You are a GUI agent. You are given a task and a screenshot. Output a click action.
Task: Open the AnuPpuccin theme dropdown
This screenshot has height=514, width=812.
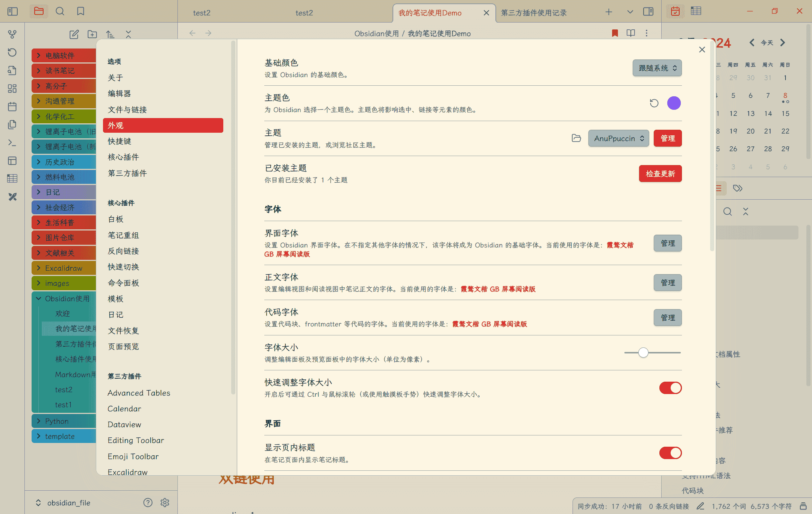[618, 138]
